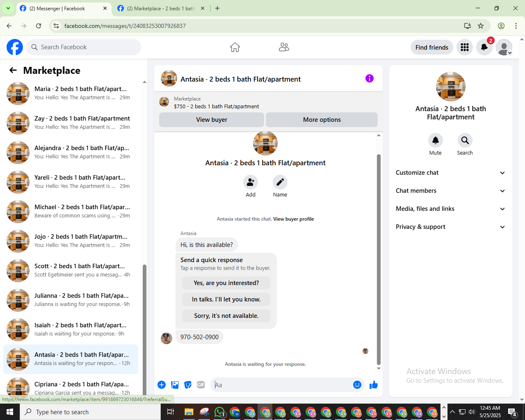
Task: Expand the Chat members section
Action: tap(451, 191)
